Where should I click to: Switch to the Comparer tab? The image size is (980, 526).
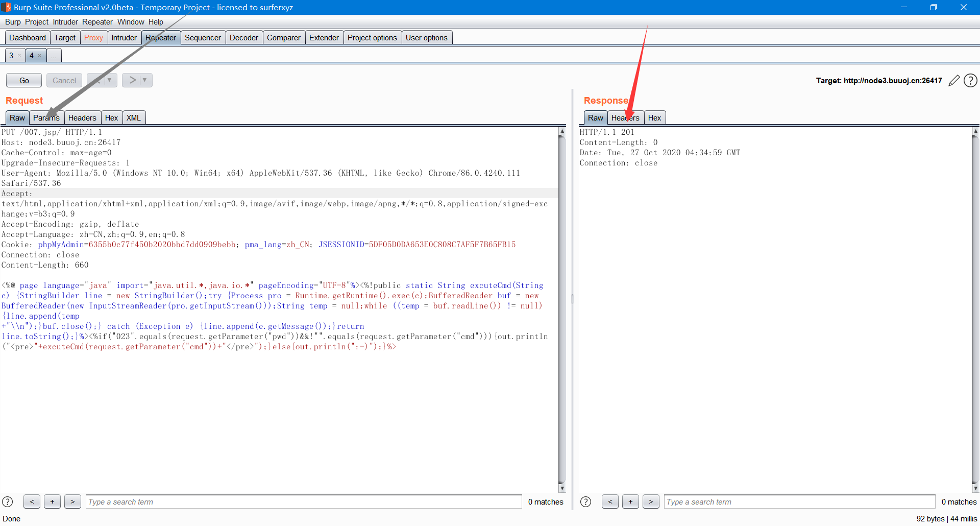click(284, 38)
